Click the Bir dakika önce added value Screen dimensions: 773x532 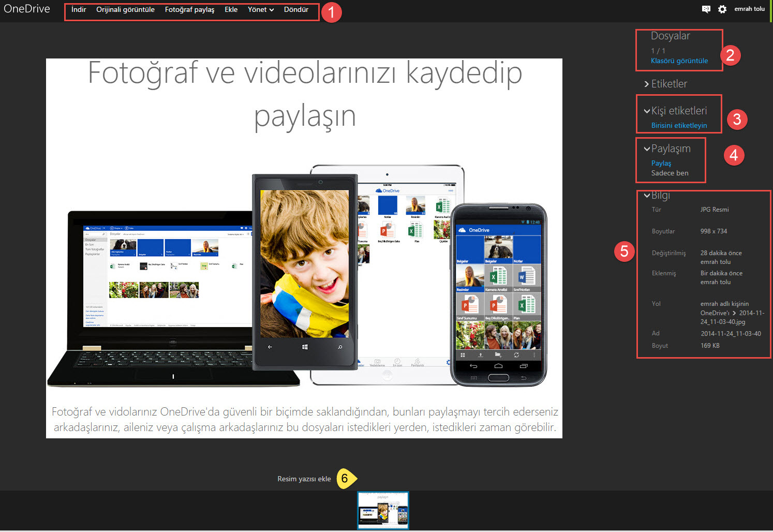[x=721, y=273]
